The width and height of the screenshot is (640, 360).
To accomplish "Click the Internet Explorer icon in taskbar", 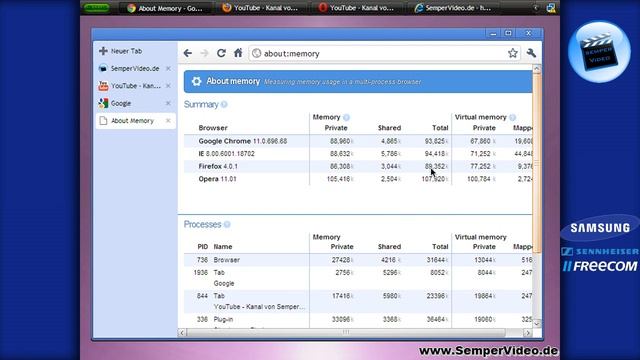I will [419, 8].
